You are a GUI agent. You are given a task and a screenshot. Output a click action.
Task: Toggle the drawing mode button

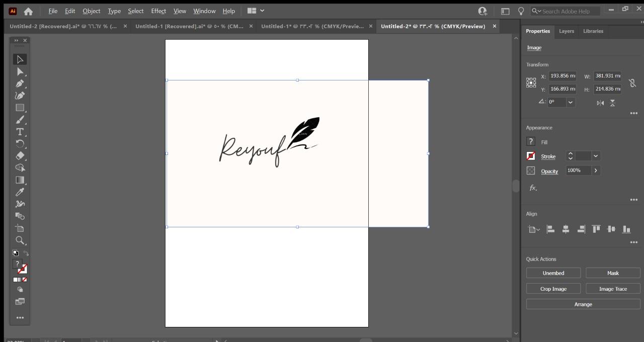coord(20,290)
